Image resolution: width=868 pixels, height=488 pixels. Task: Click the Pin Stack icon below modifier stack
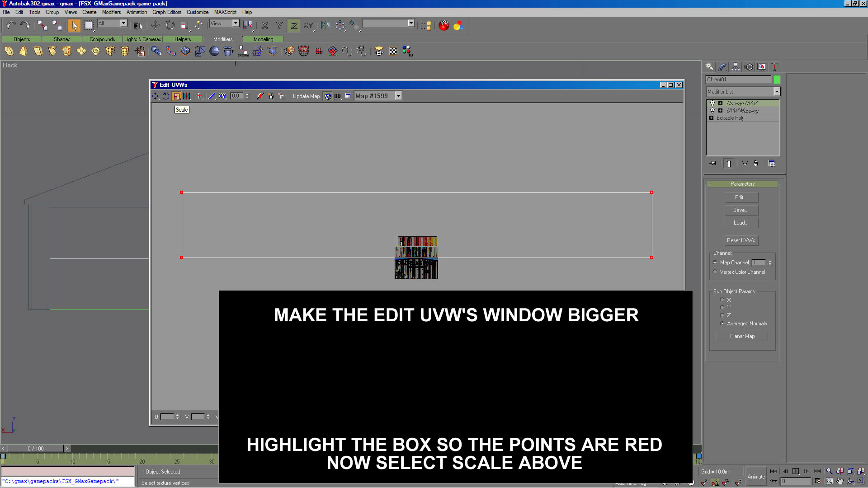point(713,164)
